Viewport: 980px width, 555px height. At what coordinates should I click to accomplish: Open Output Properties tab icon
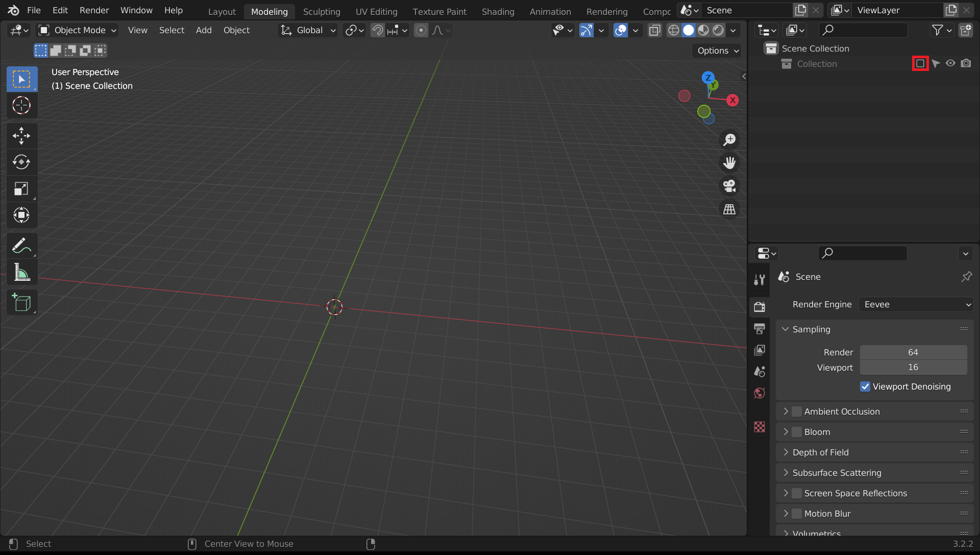point(759,328)
